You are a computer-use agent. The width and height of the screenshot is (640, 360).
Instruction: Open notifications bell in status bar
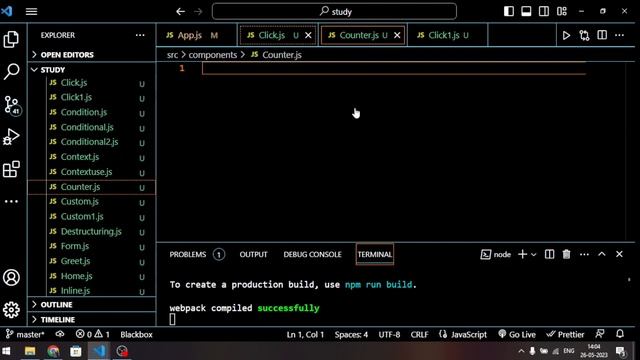(x=620, y=334)
